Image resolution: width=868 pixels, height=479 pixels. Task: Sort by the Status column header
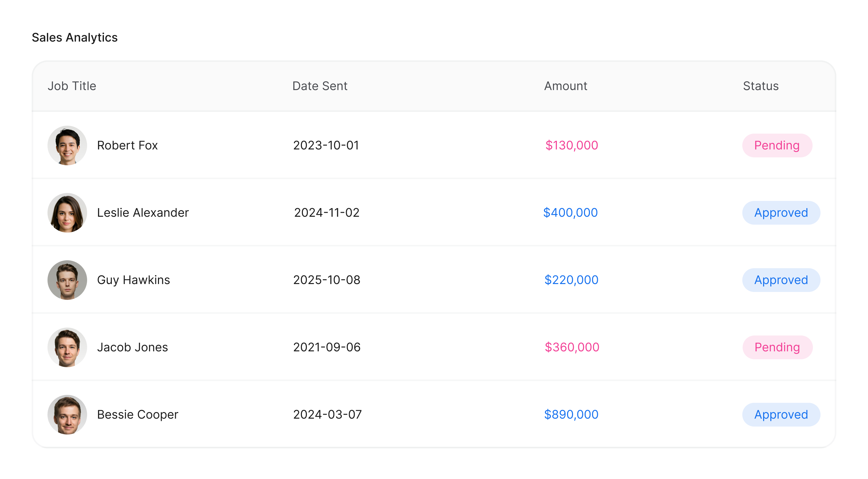760,86
